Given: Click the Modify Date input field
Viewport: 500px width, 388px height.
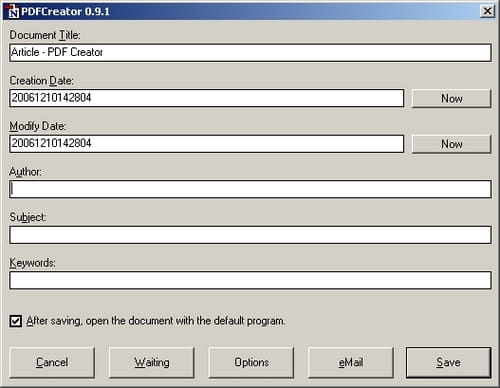Looking at the screenshot, I should (207, 144).
